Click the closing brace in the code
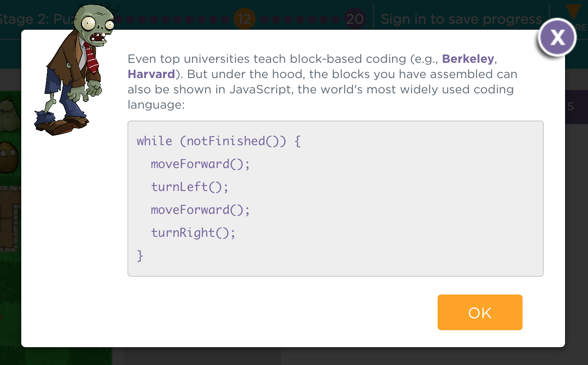The image size is (588, 365). point(140,255)
